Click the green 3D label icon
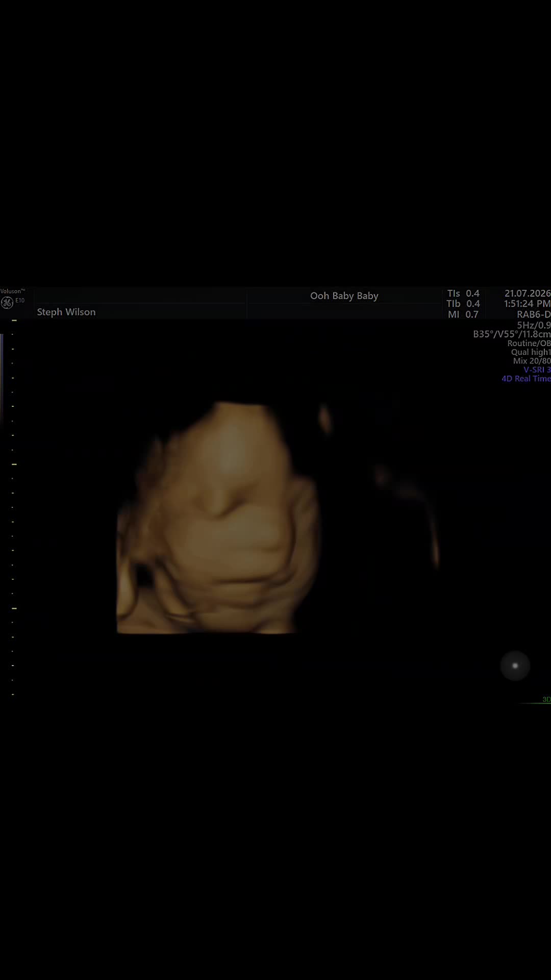This screenshot has height=980, width=551. click(546, 700)
